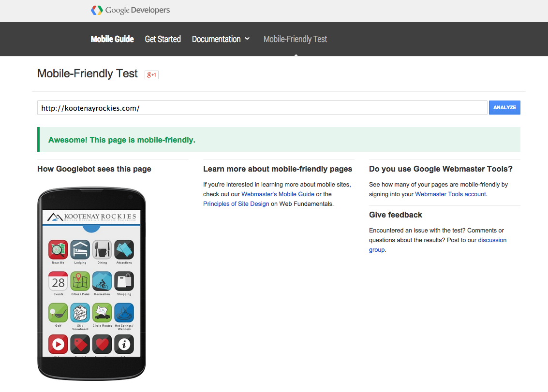Tap the Dining cup icon
The height and width of the screenshot is (392, 548).
click(102, 249)
